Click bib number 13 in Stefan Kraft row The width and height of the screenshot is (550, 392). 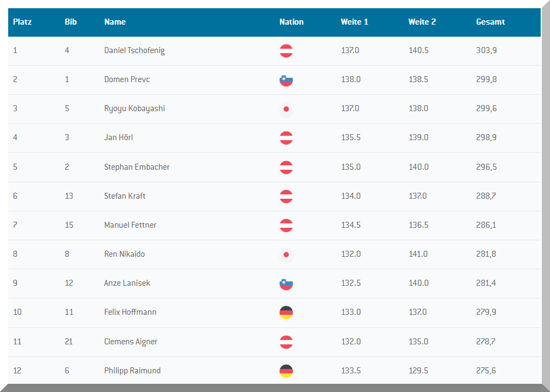(69, 196)
